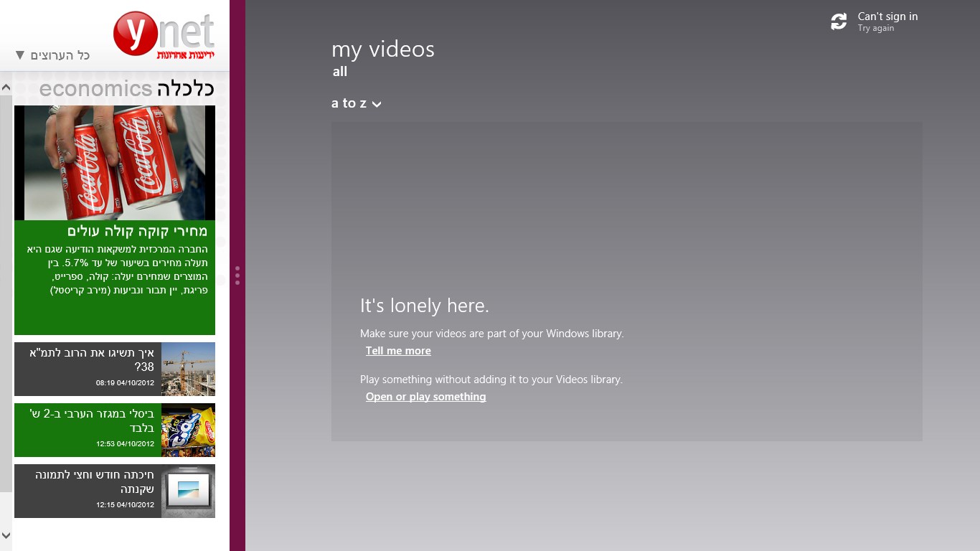The image size is (980, 551).
Task: Click the scroll down arrow in the ynet panel
Action: (x=6, y=535)
